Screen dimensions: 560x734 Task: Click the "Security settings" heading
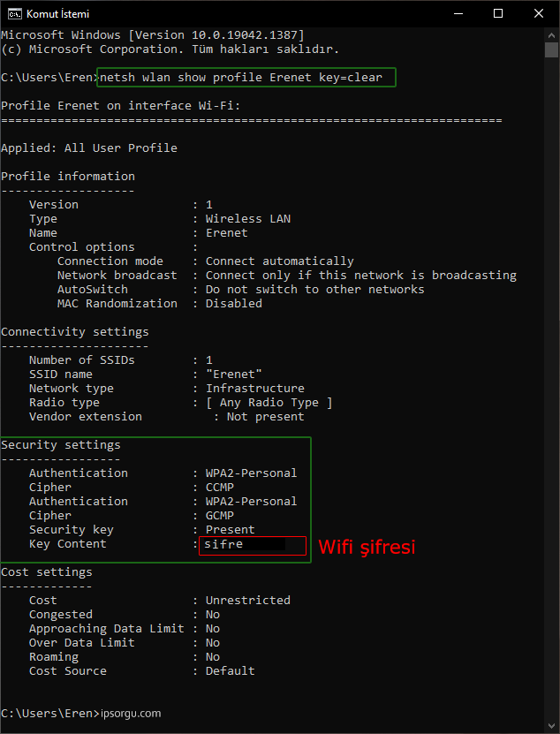pos(61,445)
